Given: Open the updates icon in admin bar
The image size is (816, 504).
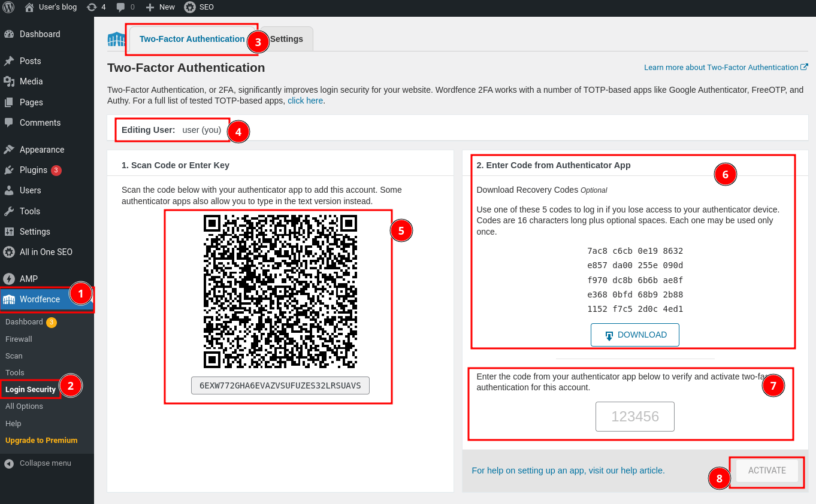Looking at the screenshot, I should [92, 7].
